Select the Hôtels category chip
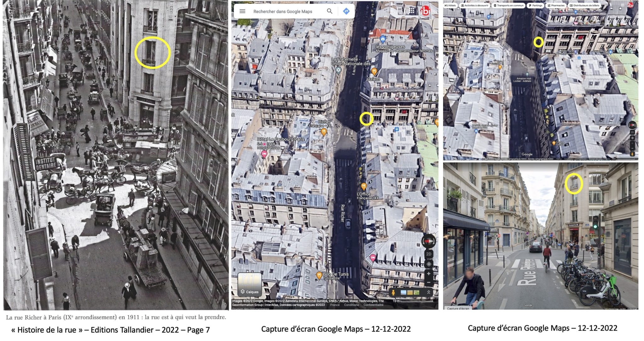 click(450, 5)
